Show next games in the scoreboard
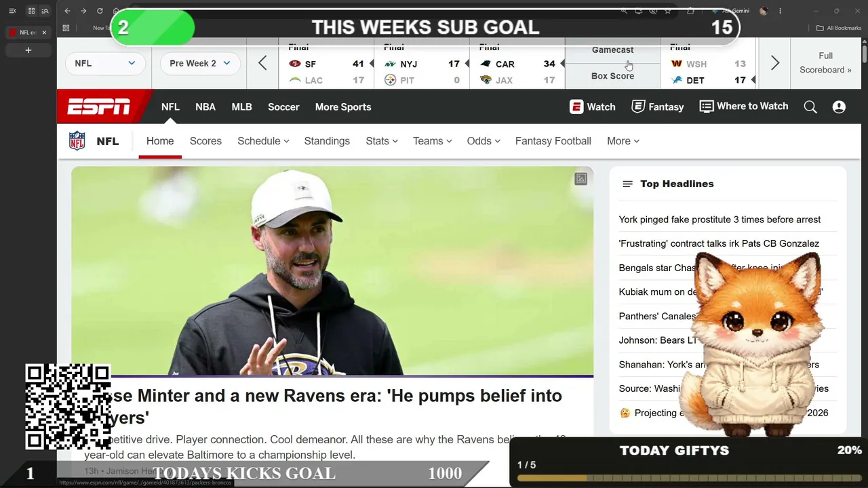The width and height of the screenshot is (868, 488). pos(775,63)
